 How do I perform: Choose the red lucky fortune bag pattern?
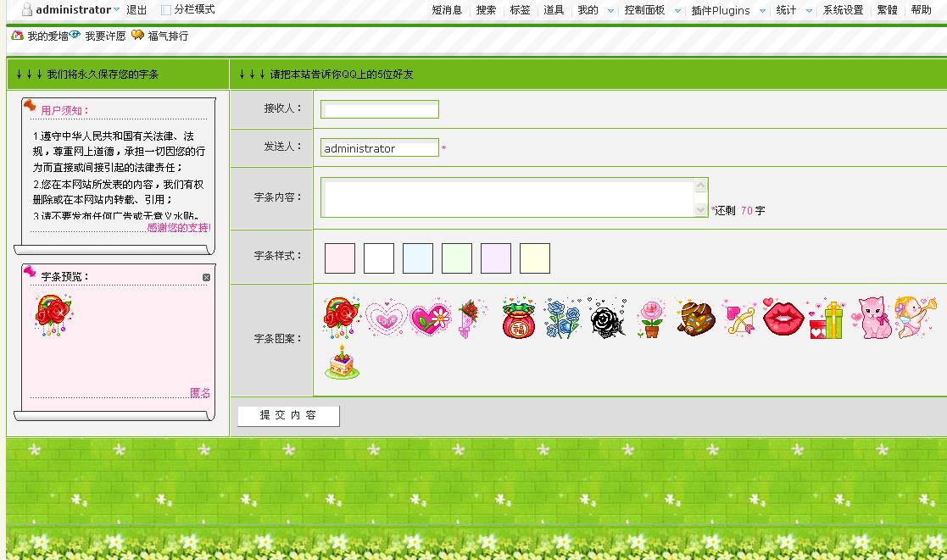pos(519,318)
